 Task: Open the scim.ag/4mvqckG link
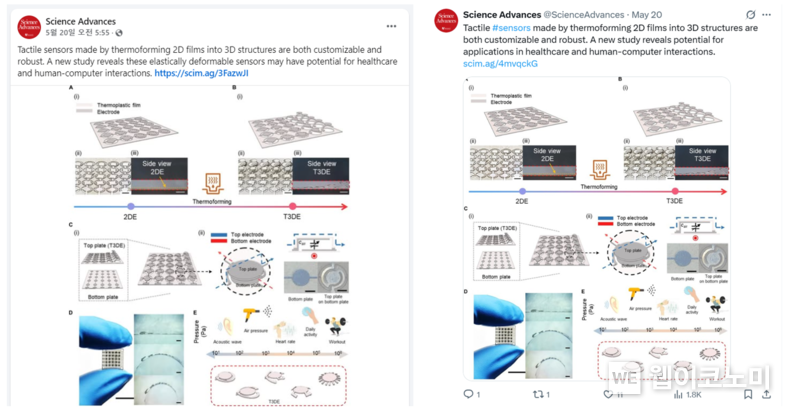click(x=500, y=63)
